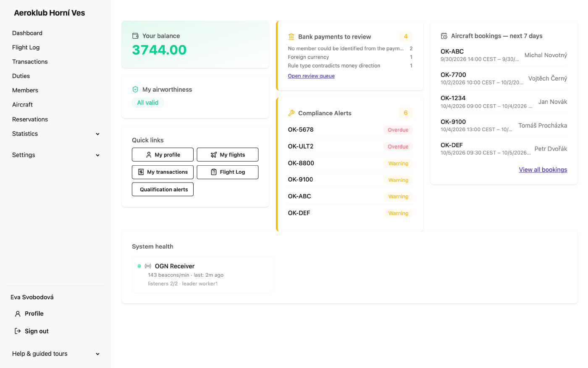Viewport: 588px width, 368px height.
Task: Select the OK-7700 booking by Vojtěch Černý
Action: [504, 78]
